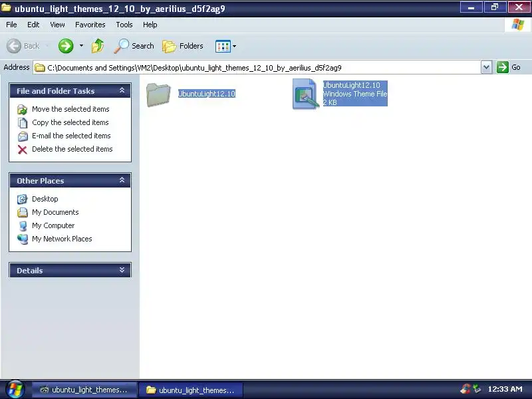
Task: Open the Tools menu
Action: pyautogui.click(x=124, y=25)
